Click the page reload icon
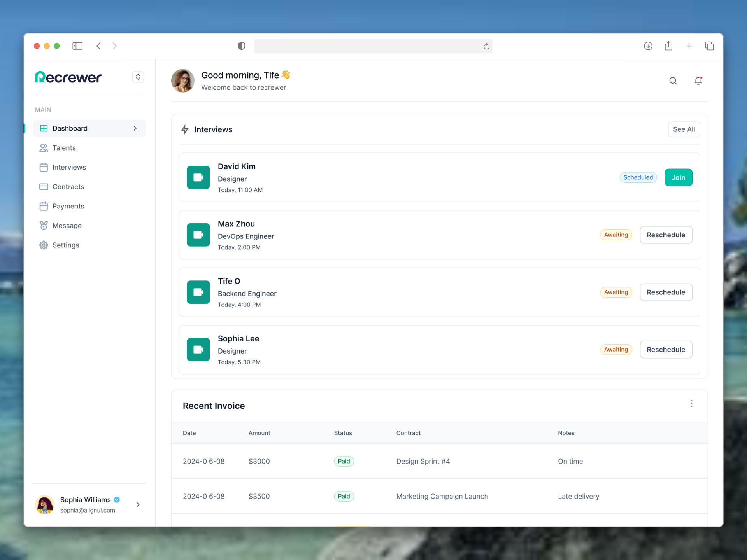Screen dimensions: 747x560 (486, 47)
